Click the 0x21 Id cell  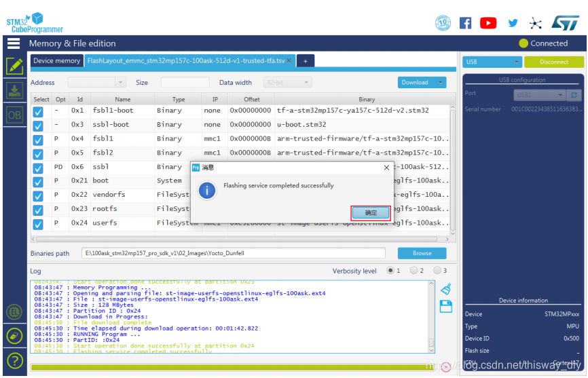click(79, 181)
